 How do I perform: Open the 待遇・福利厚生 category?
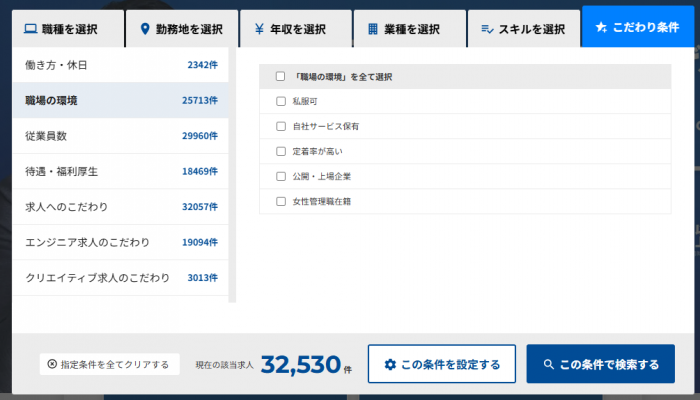pyautogui.click(x=120, y=172)
